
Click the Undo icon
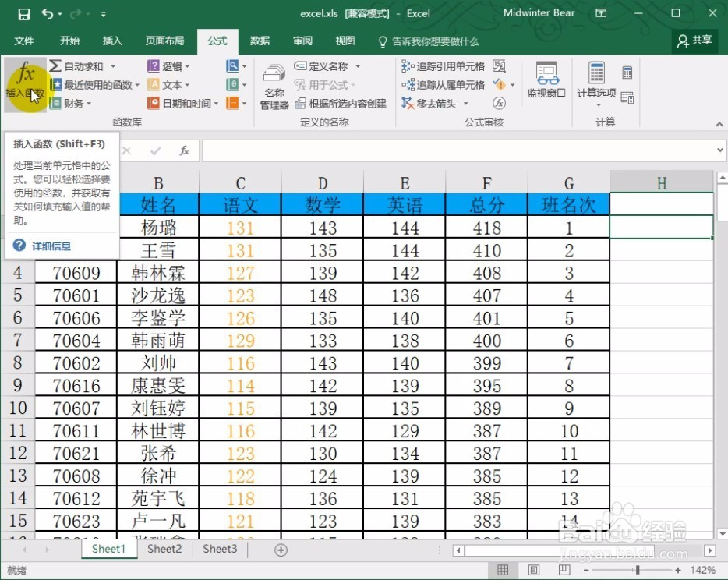coord(48,14)
